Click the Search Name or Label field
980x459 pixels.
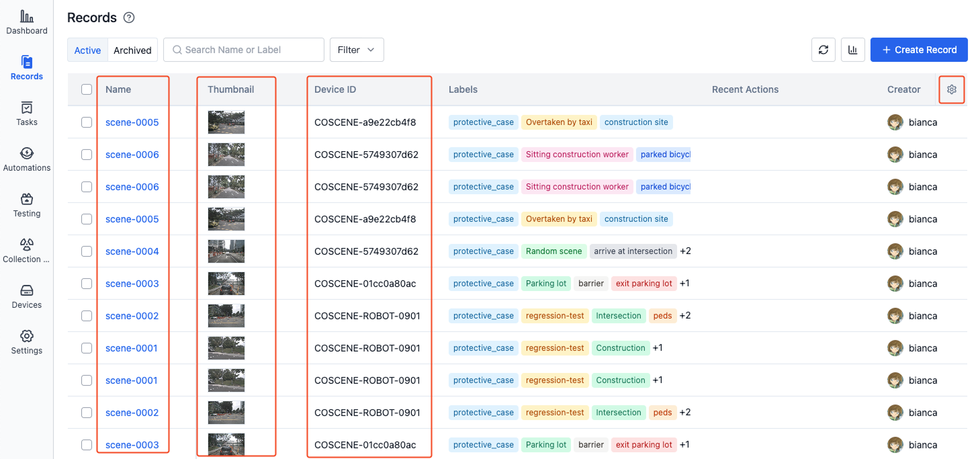click(x=250, y=50)
